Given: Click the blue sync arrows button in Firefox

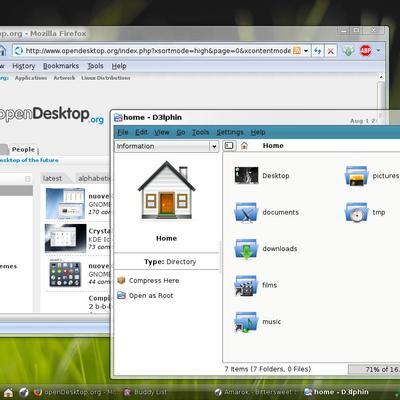Looking at the screenshot, I should click(317, 51).
